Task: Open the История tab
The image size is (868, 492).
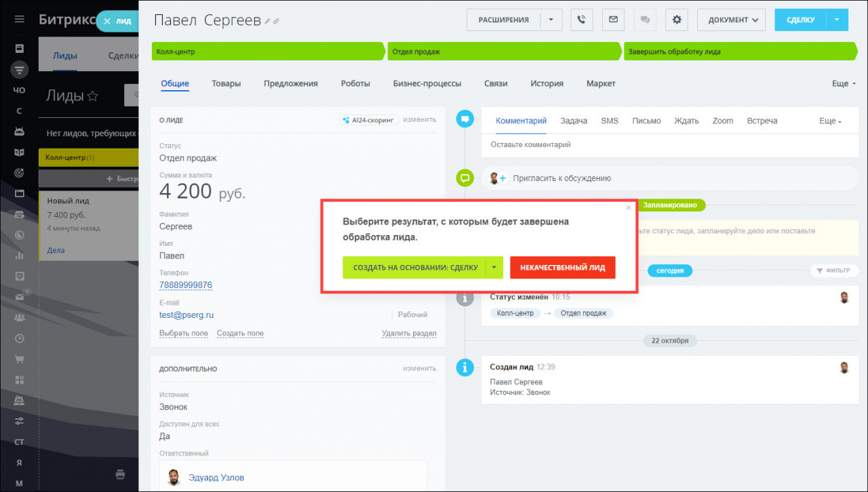Action: coord(547,83)
